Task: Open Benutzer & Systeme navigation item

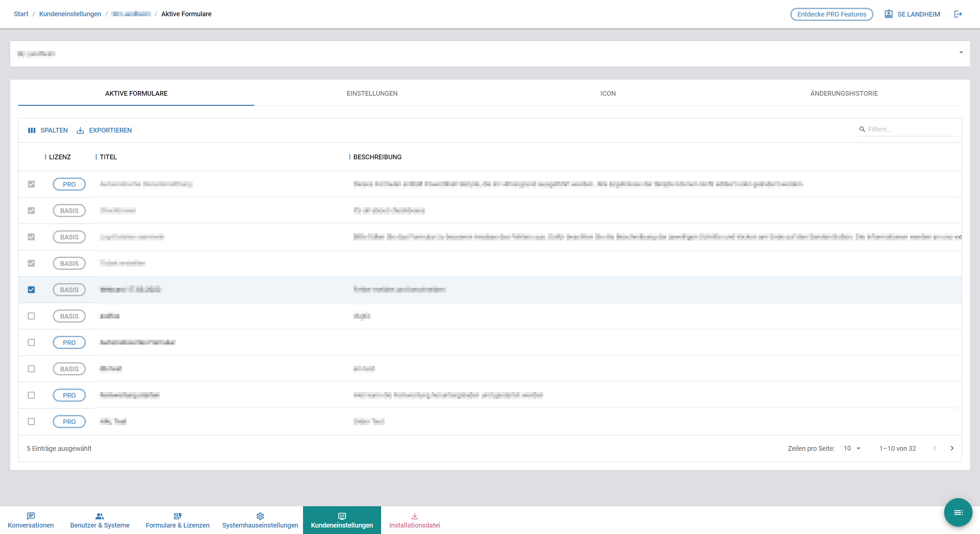Action: click(x=100, y=520)
